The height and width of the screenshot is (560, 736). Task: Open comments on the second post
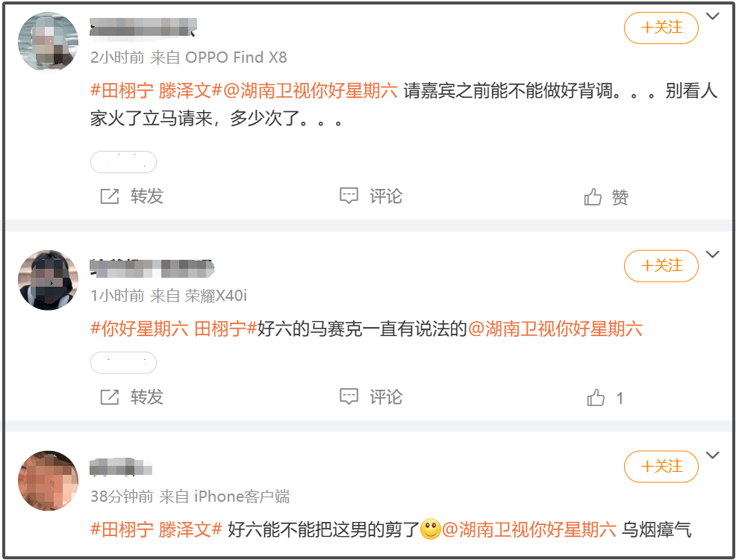[x=349, y=396]
